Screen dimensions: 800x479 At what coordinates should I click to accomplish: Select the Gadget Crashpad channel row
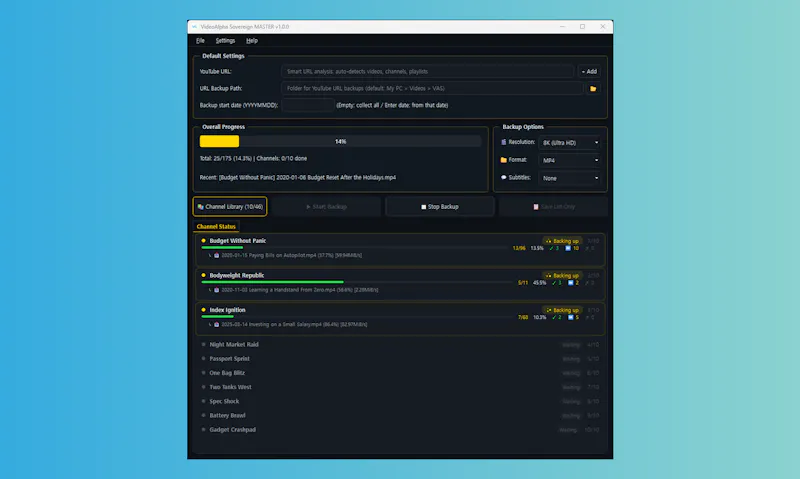click(401, 430)
